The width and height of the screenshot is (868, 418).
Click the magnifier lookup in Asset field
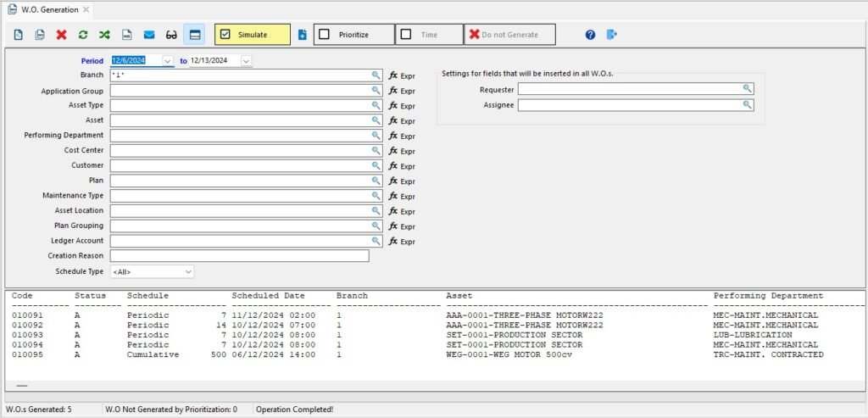point(376,120)
